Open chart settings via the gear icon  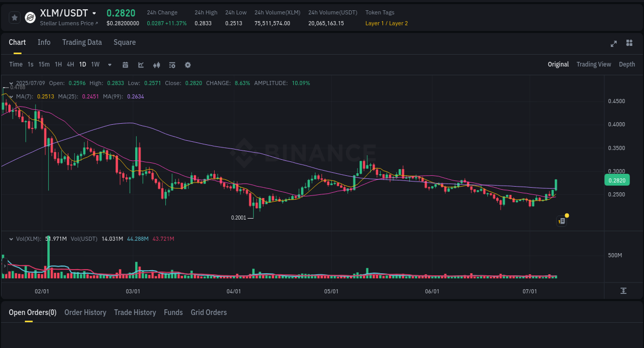[x=188, y=64]
